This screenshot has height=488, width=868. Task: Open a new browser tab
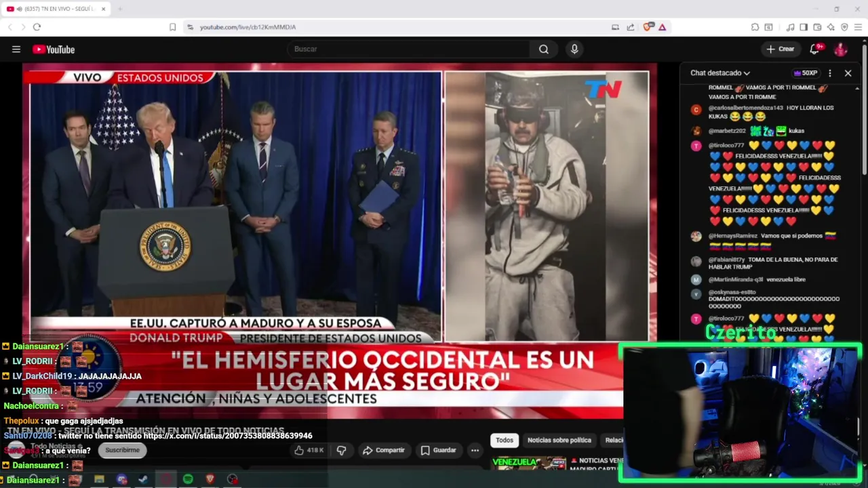tap(120, 9)
